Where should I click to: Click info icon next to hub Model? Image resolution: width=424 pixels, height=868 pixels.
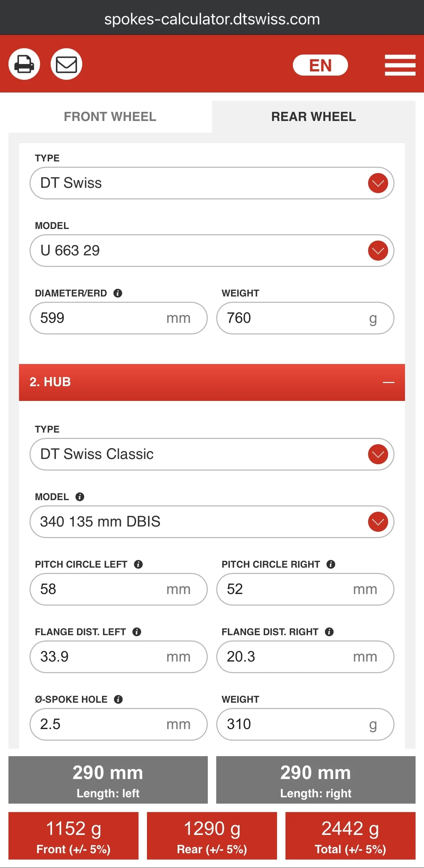80,497
